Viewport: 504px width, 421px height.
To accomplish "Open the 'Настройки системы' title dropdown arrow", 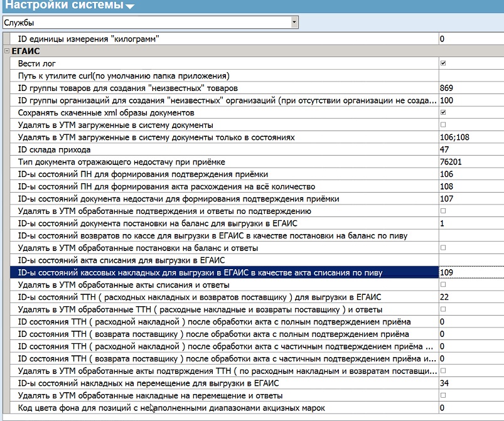I will coord(130,6).
